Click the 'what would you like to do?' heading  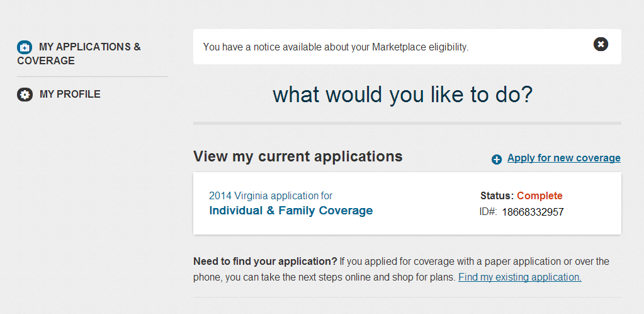pos(402,95)
